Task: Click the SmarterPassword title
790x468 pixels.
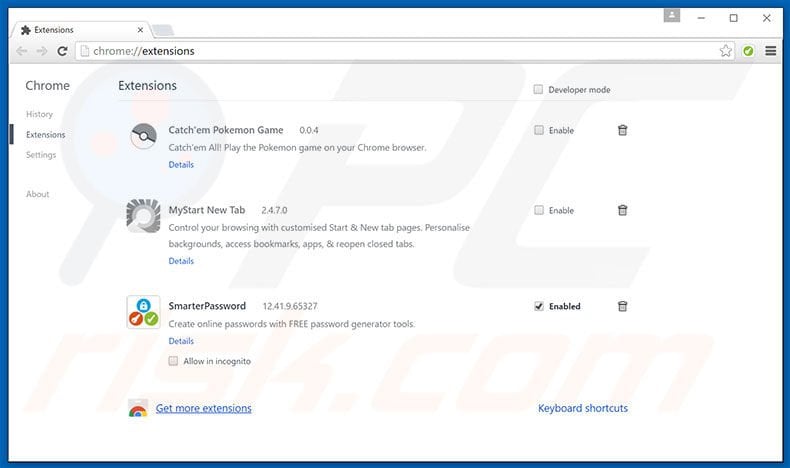Action: (207, 306)
